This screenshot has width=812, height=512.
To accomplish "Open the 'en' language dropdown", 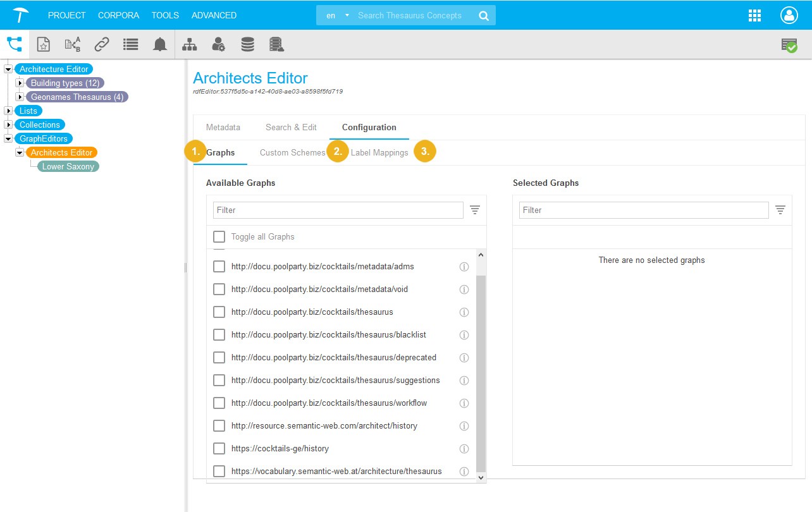I will click(x=337, y=16).
